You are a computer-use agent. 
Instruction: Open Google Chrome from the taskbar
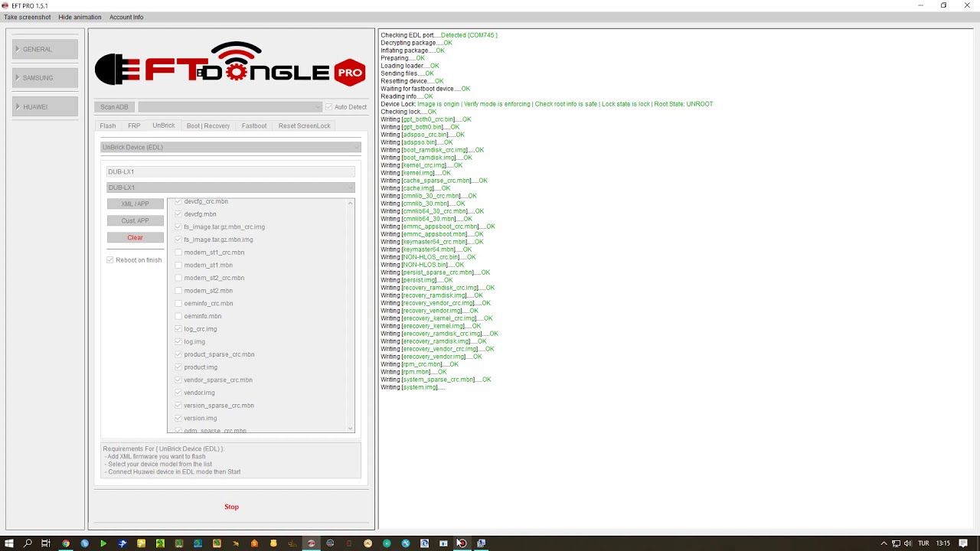tap(65, 543)
